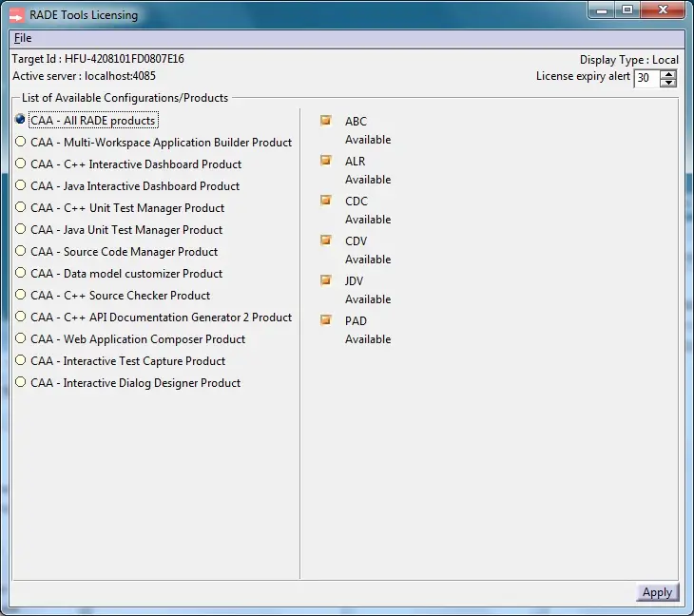
Task: Click the CDC product name
Action: [x=357, y=202]
